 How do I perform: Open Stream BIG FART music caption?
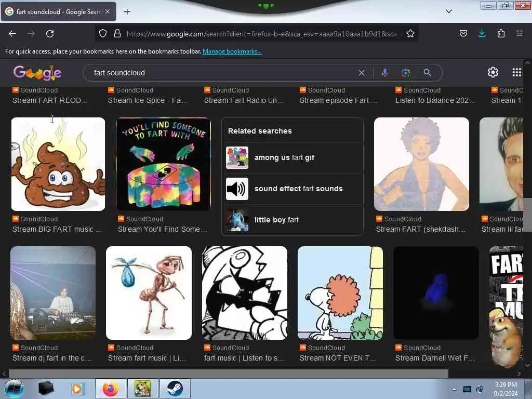pyautogui.click(x=57, y=229)
